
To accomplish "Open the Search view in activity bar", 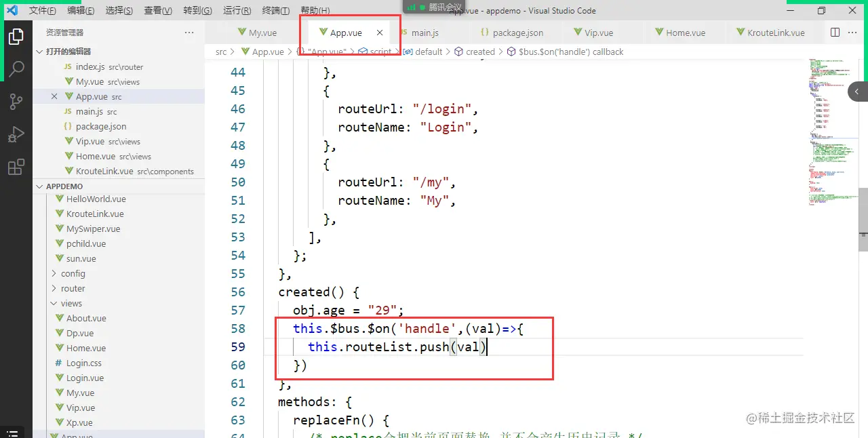I will [x=16, y=69].
